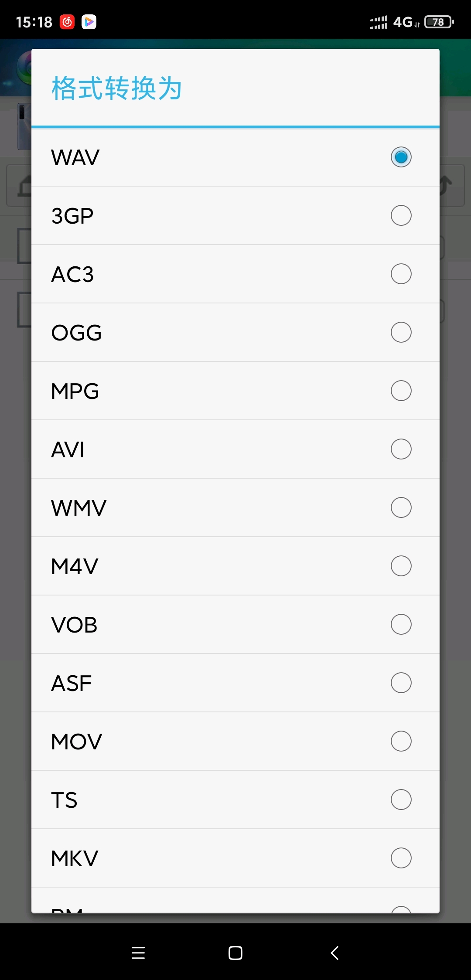This screenshot has width=471, height=980.
Task: Select the WMV list entry
Action: click(235, 508)
